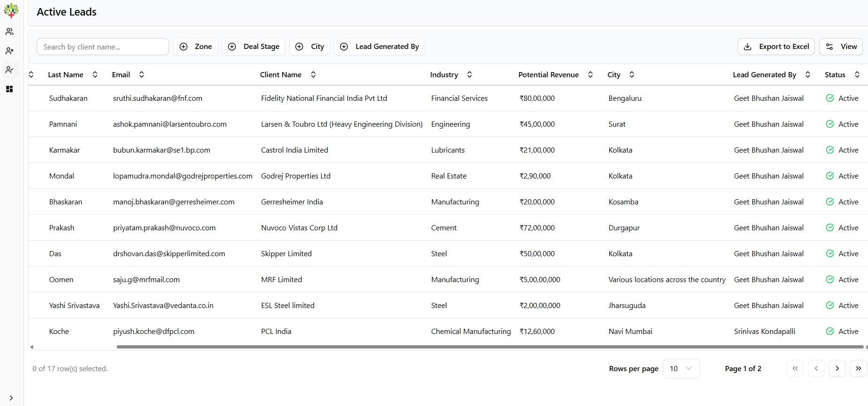Click Gerresheimer India client name
Screen dimensions: 868x406
tap(292, 202)
